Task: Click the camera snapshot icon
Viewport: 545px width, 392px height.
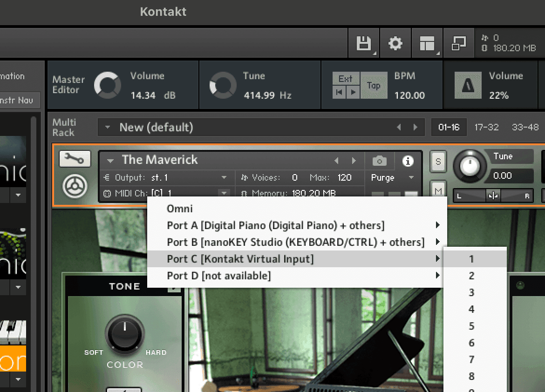Action: click(x=380, y=161)
